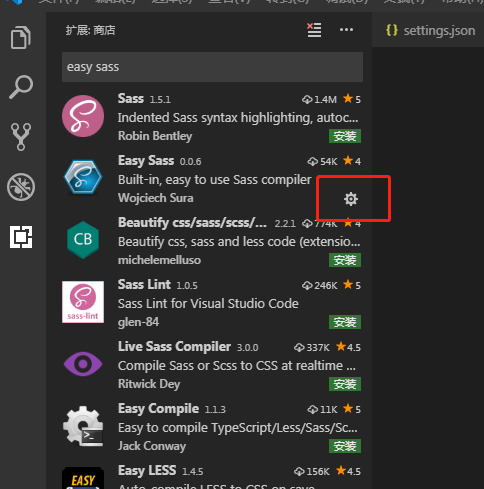The height and width of the screenshot is (489, 484).
Task: Install the Sass extension by Robin Bentley
Action: click(345, 136)
